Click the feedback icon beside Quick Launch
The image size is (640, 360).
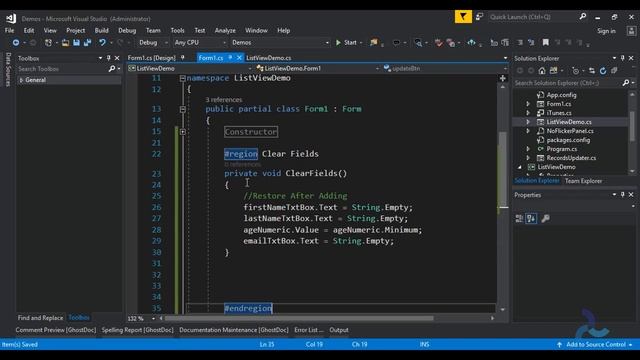480,17
